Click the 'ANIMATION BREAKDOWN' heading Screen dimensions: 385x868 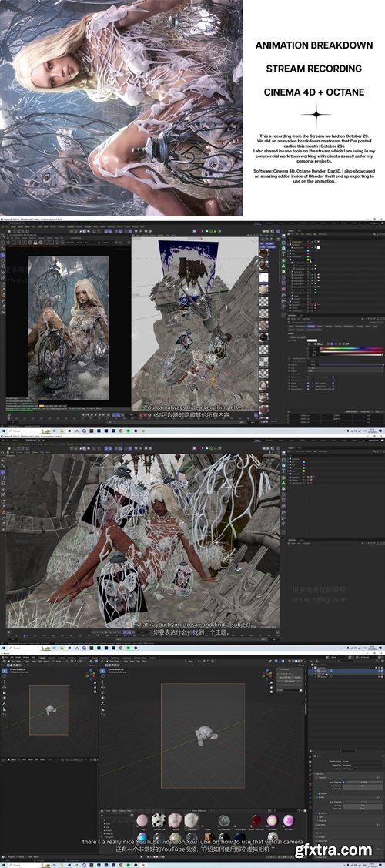click(313, 45)
